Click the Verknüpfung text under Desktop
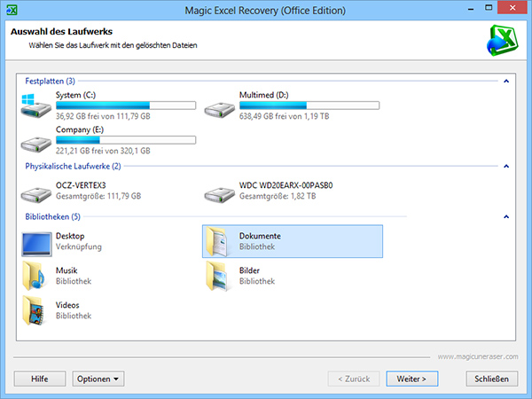 click(79, 246)
